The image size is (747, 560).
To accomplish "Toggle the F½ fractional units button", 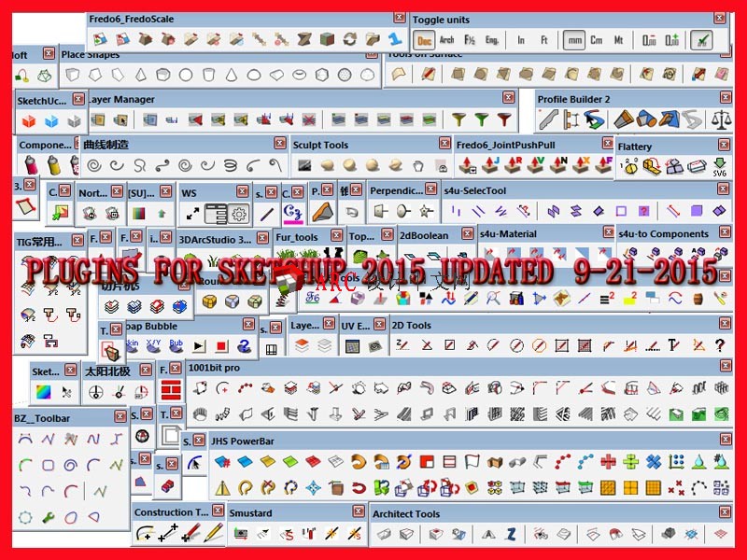I will 470,40.
